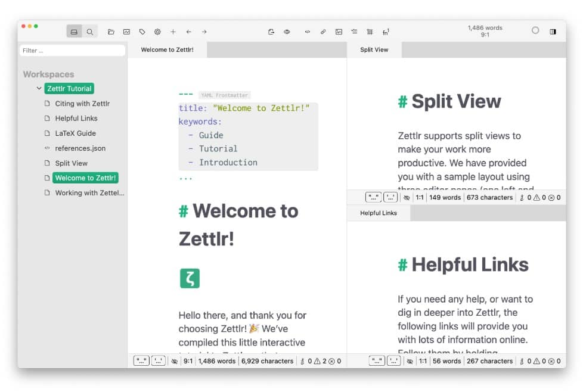Image resolution: width=583 pixels, height=392 pixels.
Task: Toggle the file manager view button
Action: point(74,32)
